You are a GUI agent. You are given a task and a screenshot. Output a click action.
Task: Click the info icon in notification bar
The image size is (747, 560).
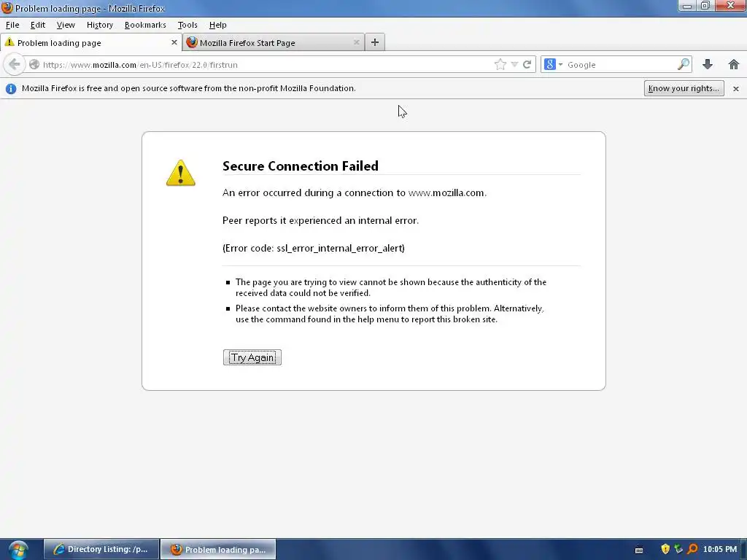pyautogui.click(x=11, y=88)
